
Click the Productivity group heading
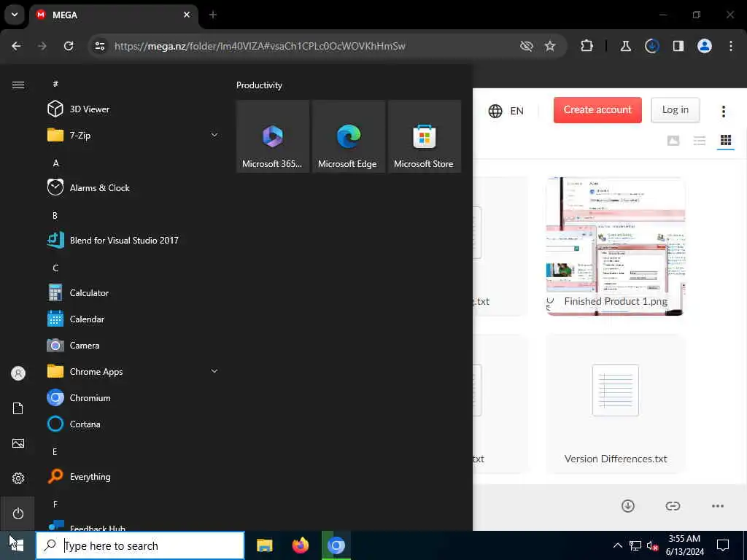coord(259,85)
